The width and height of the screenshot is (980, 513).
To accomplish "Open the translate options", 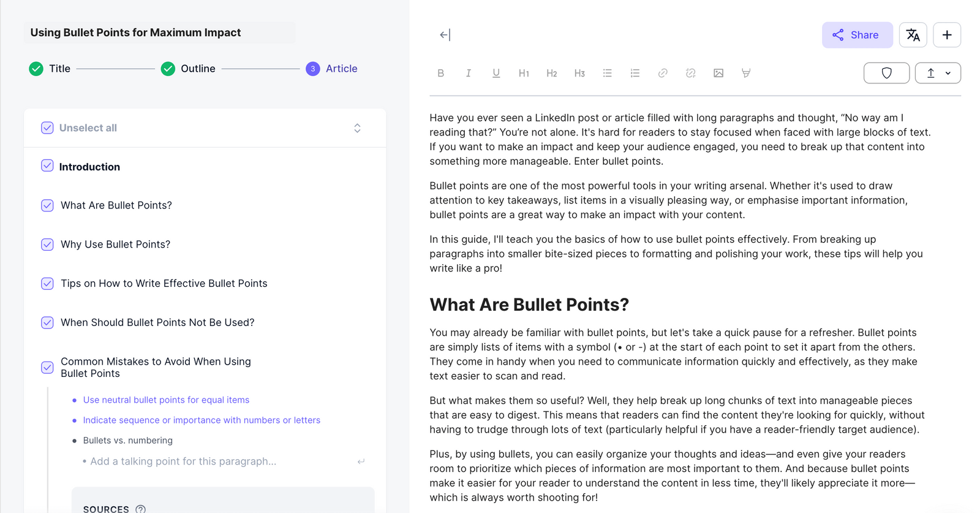I will pyautogui.click(x=913, y=35).
